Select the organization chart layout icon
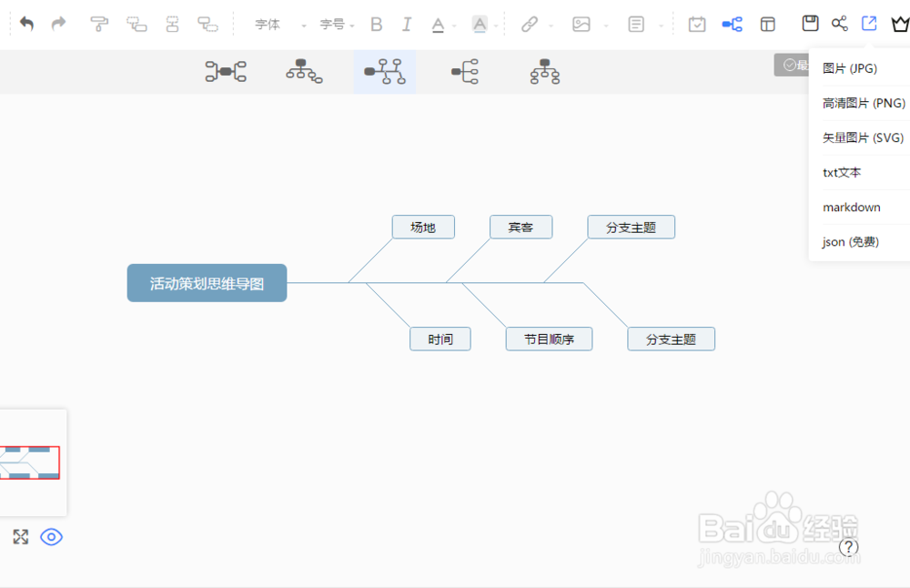The width and height of the screenshot is (910, 588). coord(543,71)
